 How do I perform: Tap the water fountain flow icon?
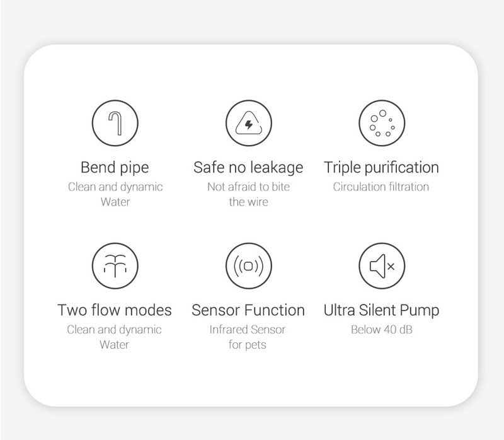click(115, 265)
